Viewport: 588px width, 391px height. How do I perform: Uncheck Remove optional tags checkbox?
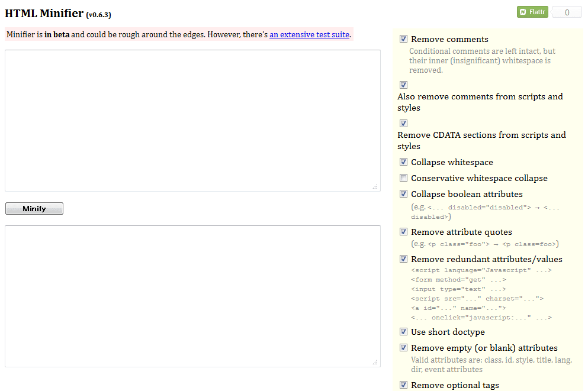pyautogui.click(x=403, y=384)
